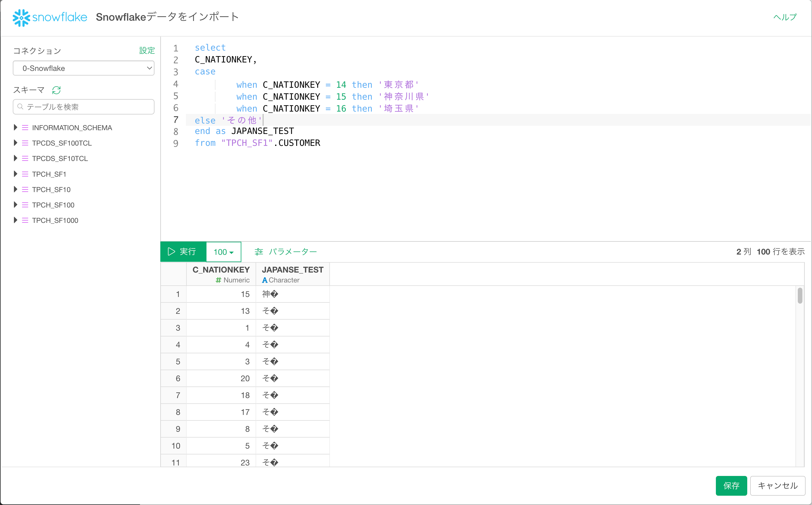Viewport: 812px width, 505px height.
Task: Open the パラメーター settings
Action: [286, 252]
